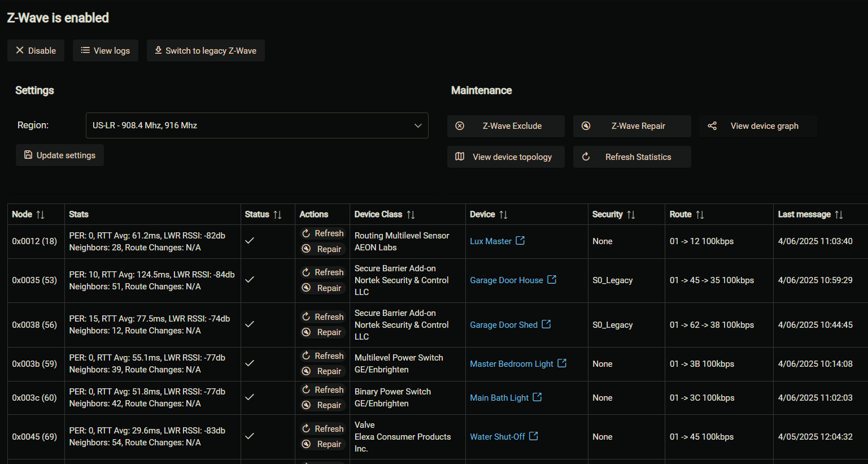Screen dimensions: 868x464
Task: Sort by Device Class column
Action: click(411, 215)
